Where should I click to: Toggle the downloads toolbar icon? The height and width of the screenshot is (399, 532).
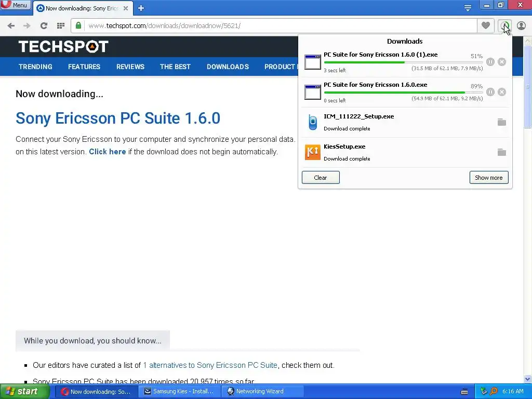tap(504, 26)
